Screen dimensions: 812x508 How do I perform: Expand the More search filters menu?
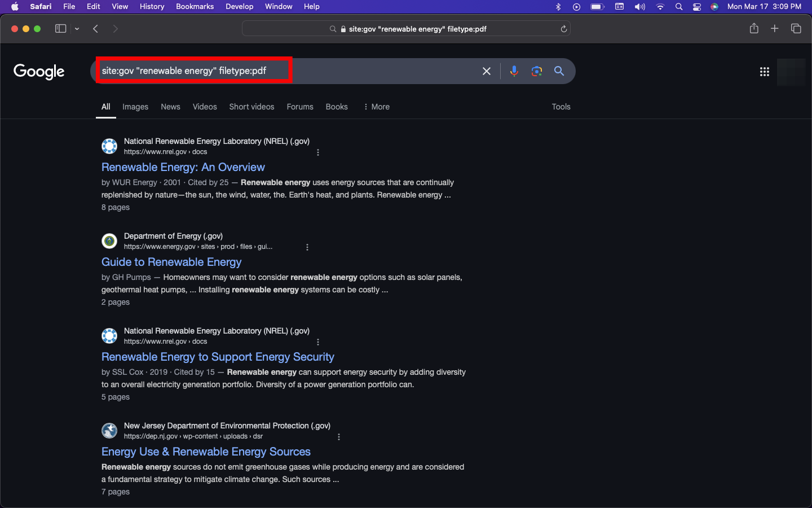(377, 107)
